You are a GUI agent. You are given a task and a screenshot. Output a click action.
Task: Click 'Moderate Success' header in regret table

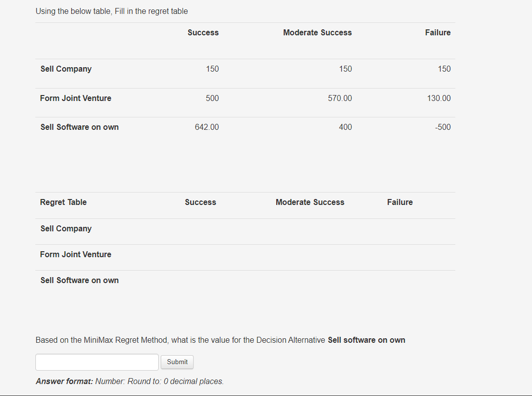[310, 202]
